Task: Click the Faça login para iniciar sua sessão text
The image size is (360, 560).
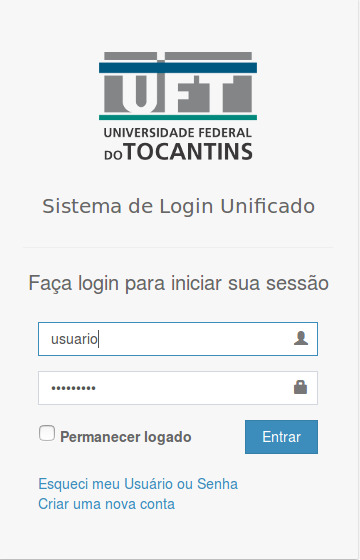Action: [179, 284]
